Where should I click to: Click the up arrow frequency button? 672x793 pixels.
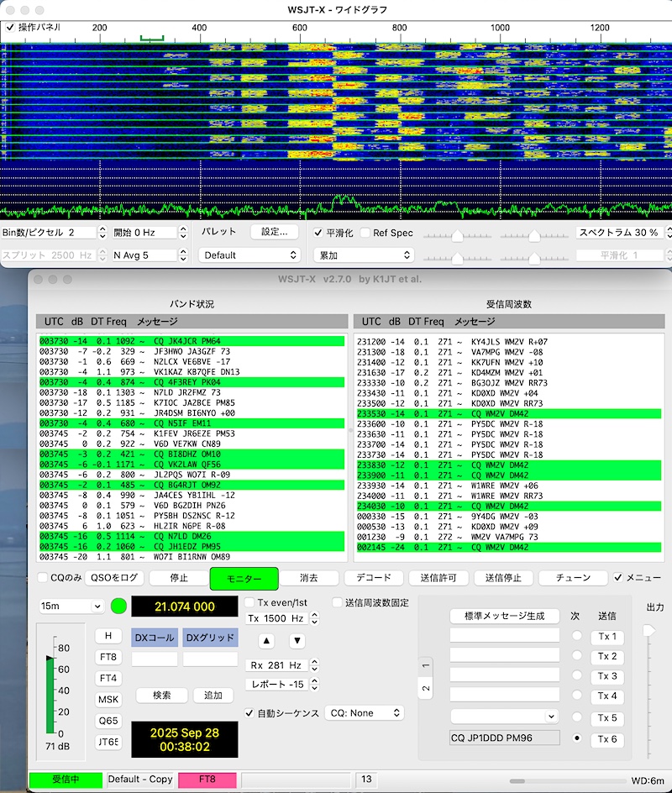tap(266, 641)
